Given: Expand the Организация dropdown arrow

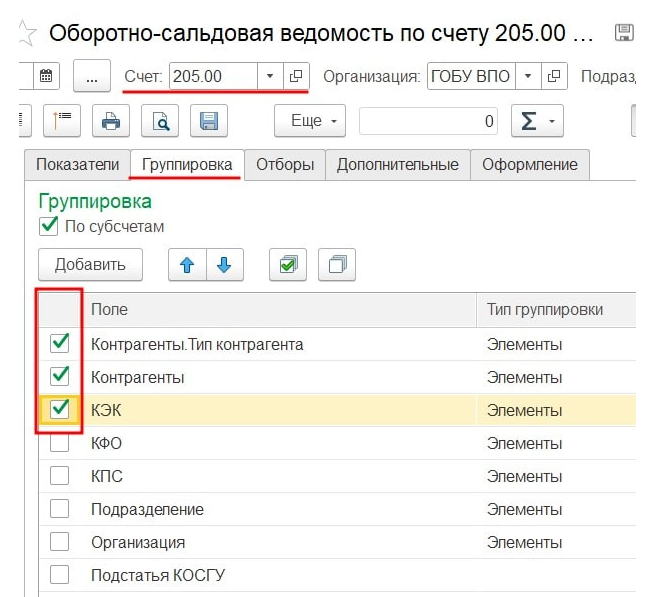Looking at the screenshot, I should click(x=528, y=76).
